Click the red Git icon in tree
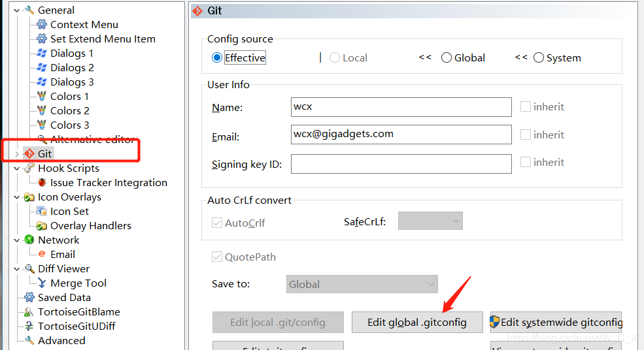 click(x=29, y=154)
